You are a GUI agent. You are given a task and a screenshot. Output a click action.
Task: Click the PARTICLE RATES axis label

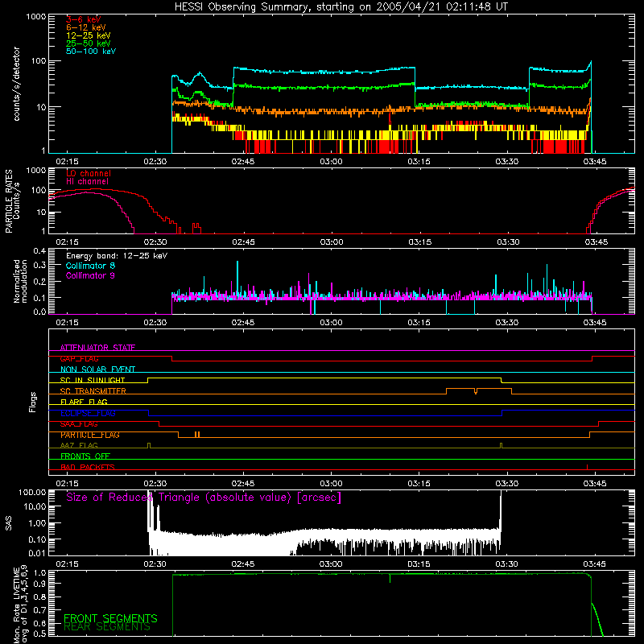click(9, 201)
